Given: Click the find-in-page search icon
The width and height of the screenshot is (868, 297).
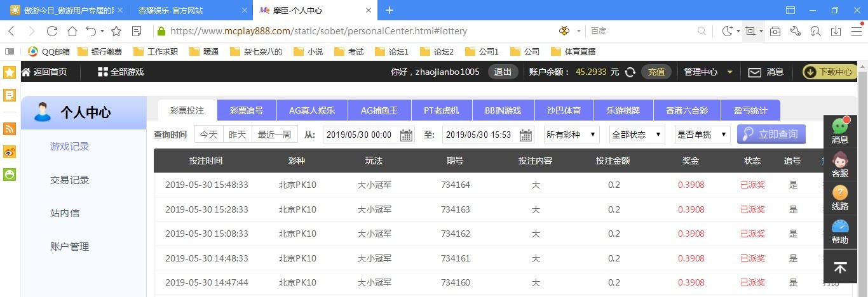Looking at the screenshot, I should [x=817, y=30].
